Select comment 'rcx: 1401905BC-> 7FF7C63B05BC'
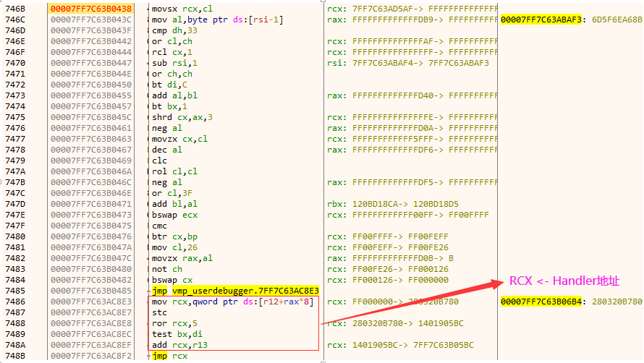644x363 pixels. (x=400, y=345)
